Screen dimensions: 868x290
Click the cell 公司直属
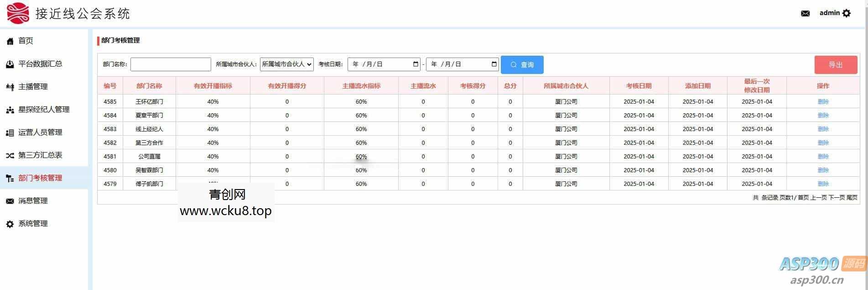click(149, 156)
